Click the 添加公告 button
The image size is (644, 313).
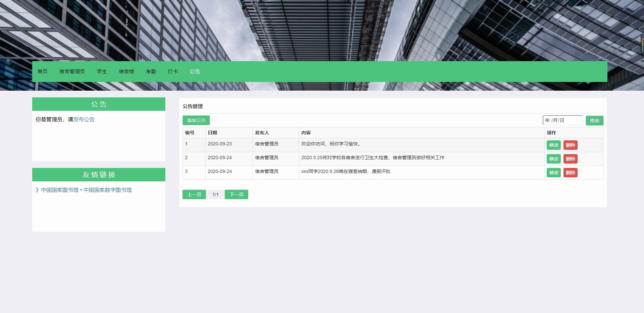tap(196, 120)
